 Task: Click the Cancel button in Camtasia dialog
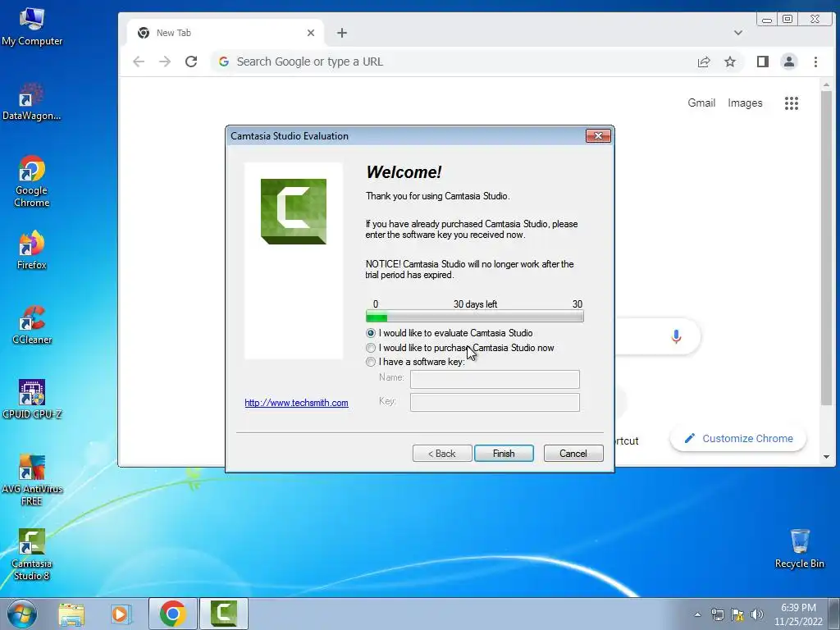pyautogui.click(x=573, y=453)
